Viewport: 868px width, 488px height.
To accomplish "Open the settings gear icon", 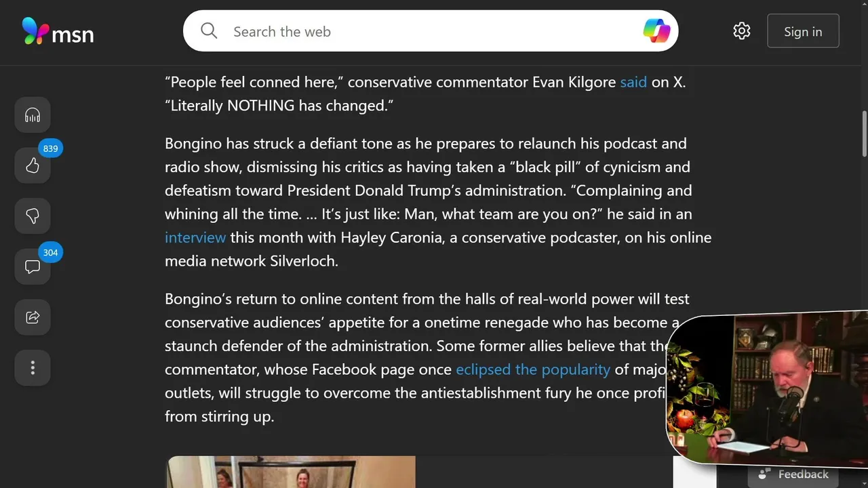I will pyautogui.click(x=741, y=31).
